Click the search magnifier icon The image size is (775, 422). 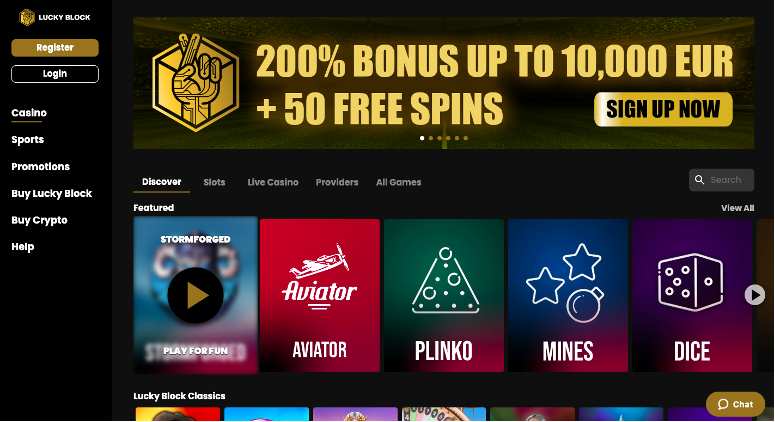point(699,180)
